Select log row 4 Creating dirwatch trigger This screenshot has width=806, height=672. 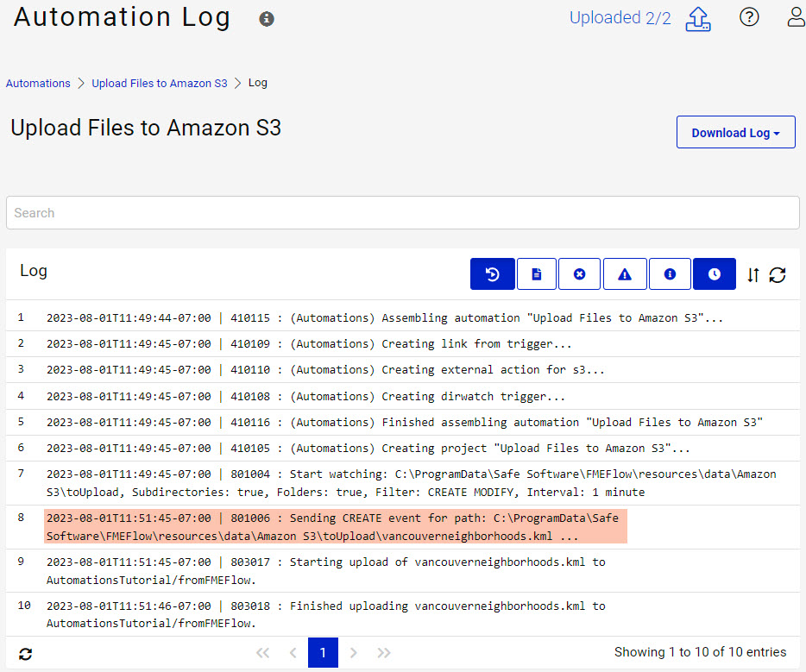coord(402,396)
